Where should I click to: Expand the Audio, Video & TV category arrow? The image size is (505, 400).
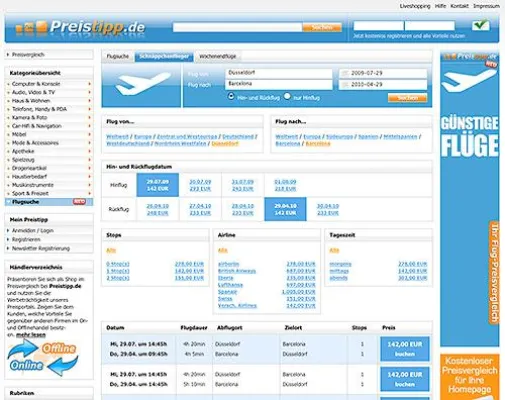click(x=89, y=92)
